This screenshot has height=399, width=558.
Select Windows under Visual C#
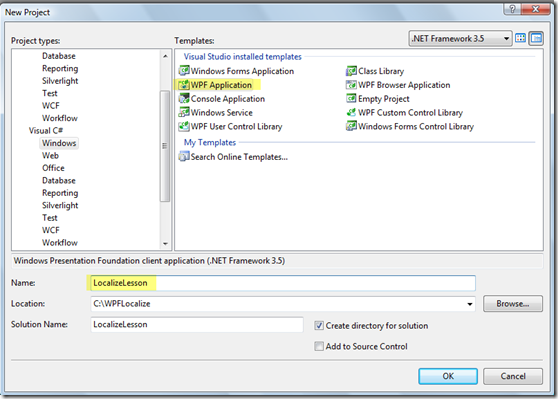tap(59, 143)
